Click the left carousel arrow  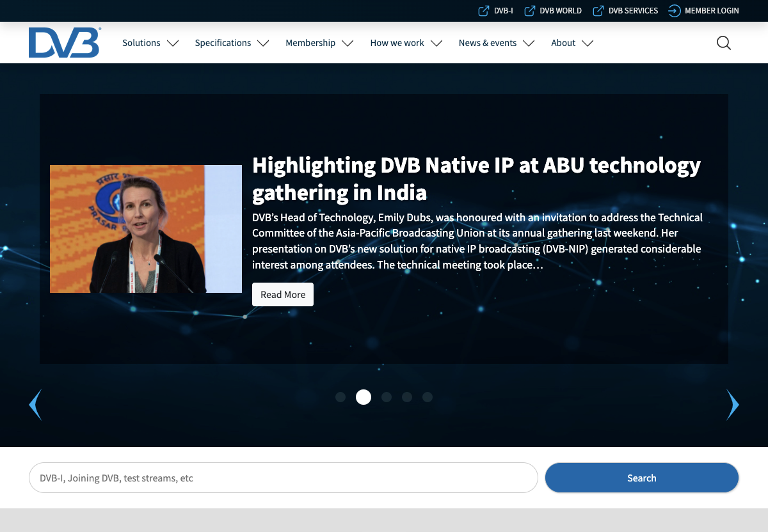click(x=35, y=404)
